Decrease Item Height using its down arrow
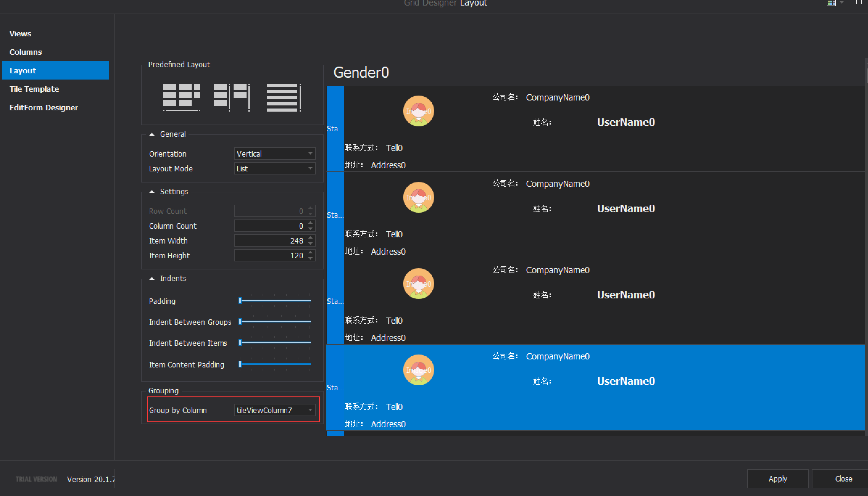This screenshot has width=868, height=496. [310, 257]
